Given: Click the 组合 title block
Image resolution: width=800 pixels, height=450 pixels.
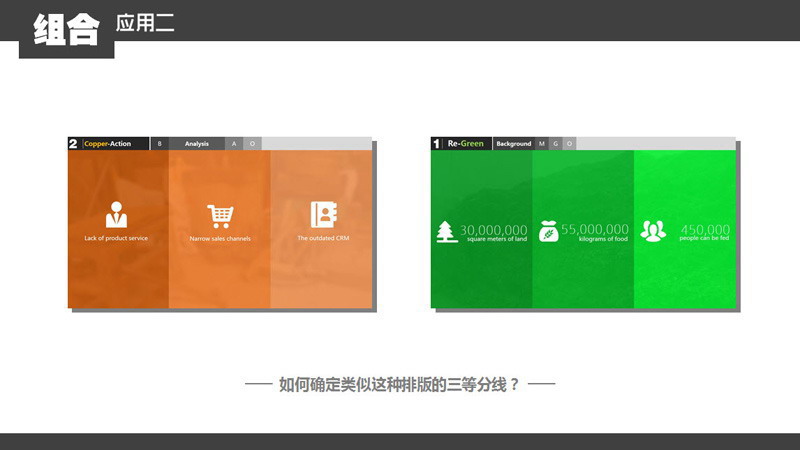Looking at the screenshot, I should tap(66, 30).
